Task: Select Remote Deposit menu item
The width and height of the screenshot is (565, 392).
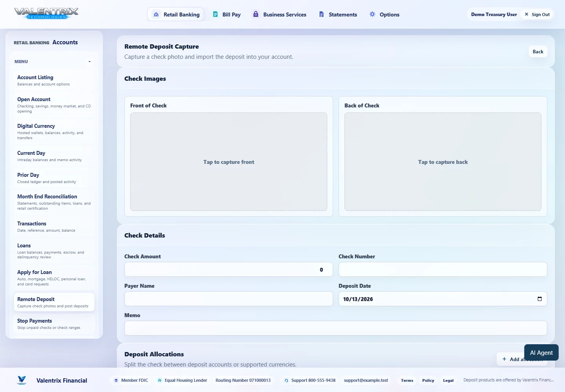Action: [x=54, y=302]
